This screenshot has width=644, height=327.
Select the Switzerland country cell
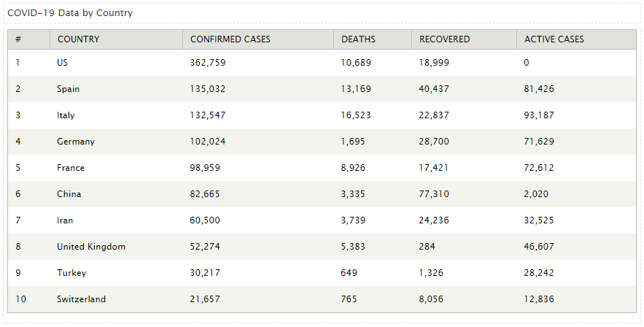(82, 299)
